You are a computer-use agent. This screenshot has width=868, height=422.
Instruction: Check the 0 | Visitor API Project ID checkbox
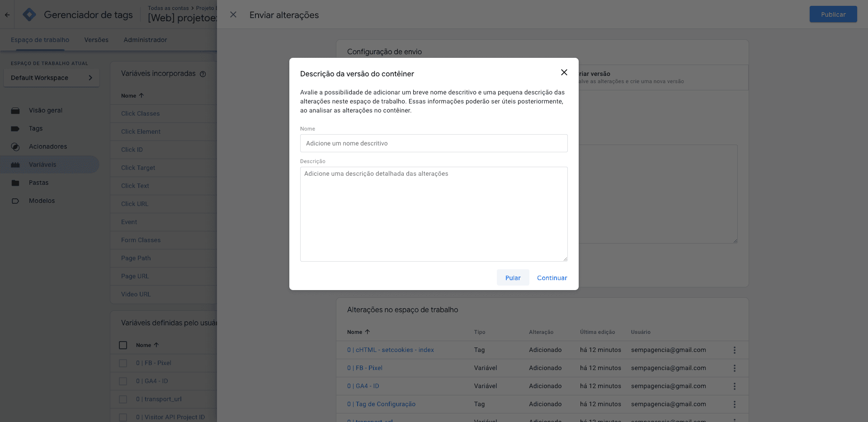[x=123, y=417]
